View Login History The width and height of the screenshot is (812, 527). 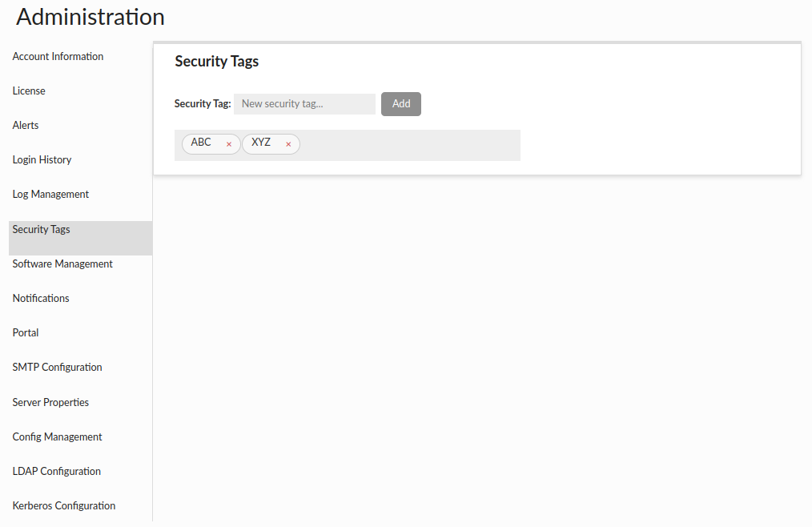(42, 160)
